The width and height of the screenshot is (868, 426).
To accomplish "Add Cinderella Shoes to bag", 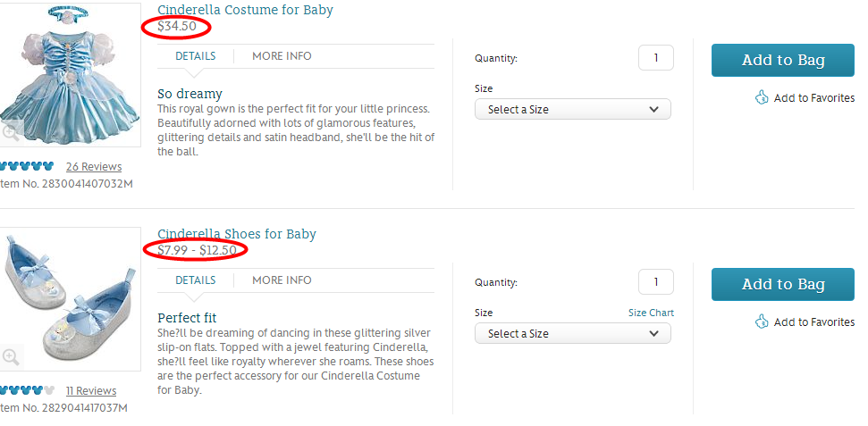I will pos(782,285).
